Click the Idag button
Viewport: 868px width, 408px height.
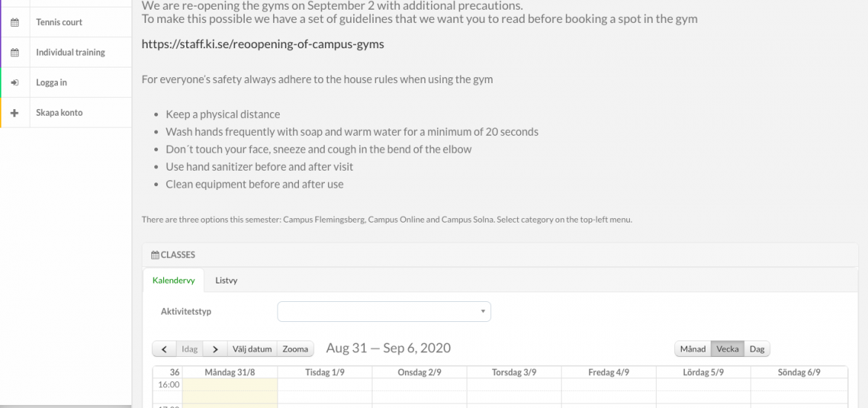coord(189,349)
